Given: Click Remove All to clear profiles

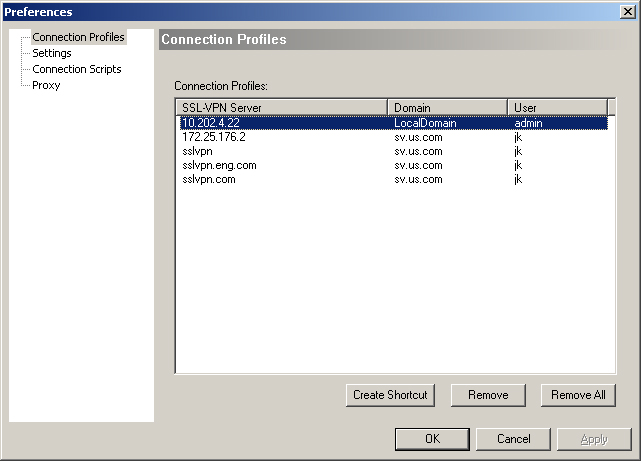Looking at the screenshot, I should [x=578, y=395].
